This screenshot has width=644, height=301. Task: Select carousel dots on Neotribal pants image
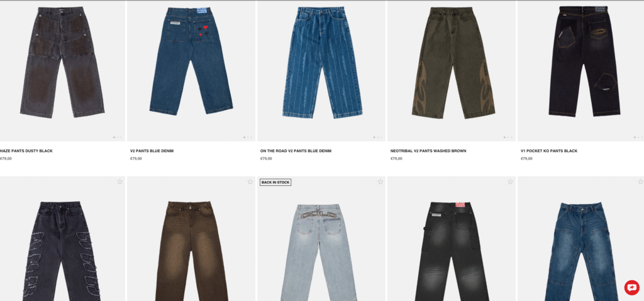pyautogui.click(x=508, y=138)
